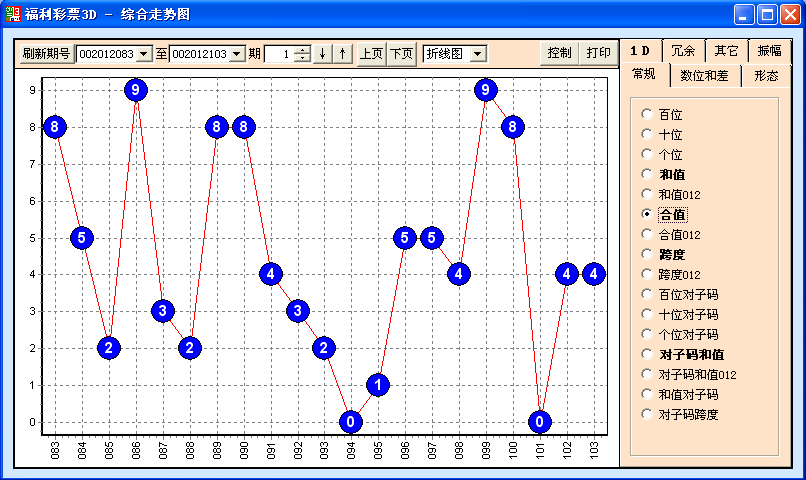
Task: Switch to the 振幅 tab
Action: click(x=768, y=51)
